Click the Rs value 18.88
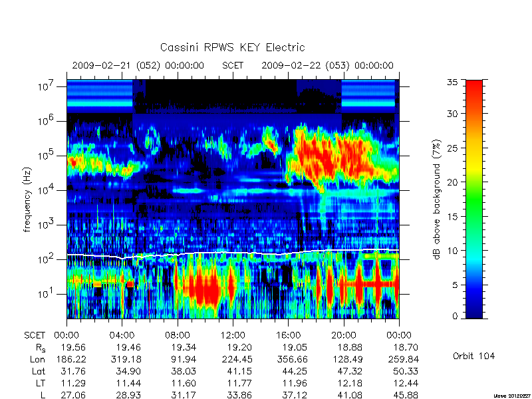The height and width of the screenshot is (399, 532). click(350, 347)
